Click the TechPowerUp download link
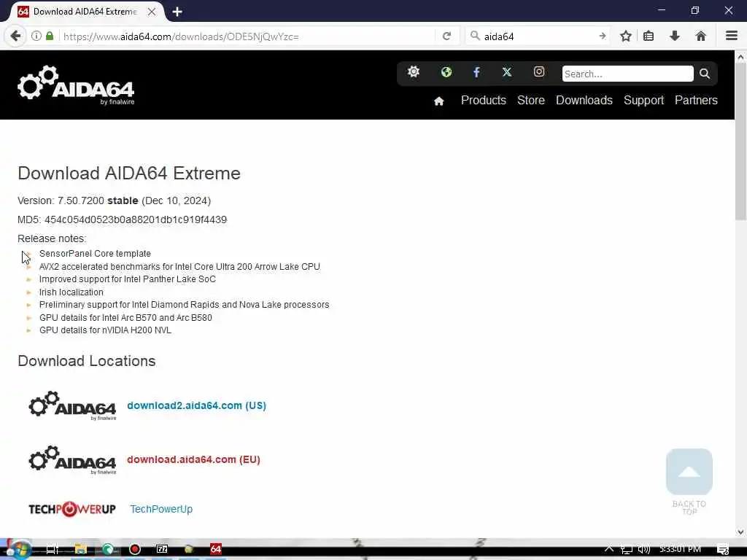 (x=161, y=509)
